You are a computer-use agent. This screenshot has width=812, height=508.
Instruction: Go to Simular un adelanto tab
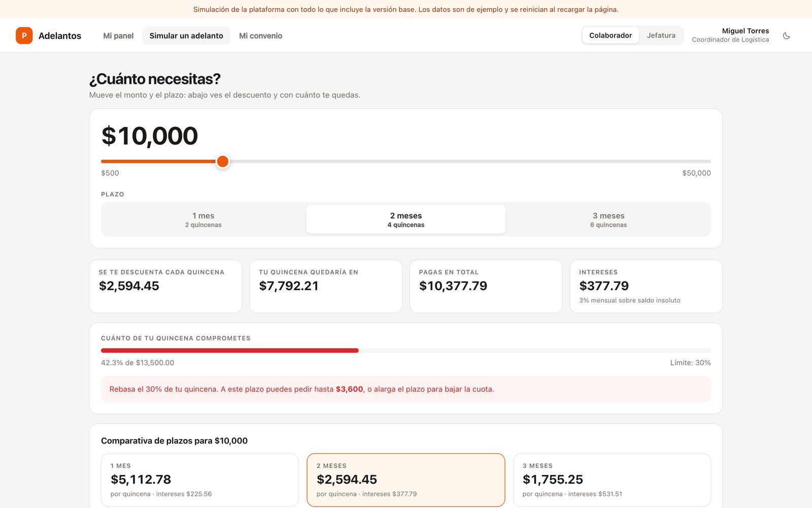pos(186,36)
